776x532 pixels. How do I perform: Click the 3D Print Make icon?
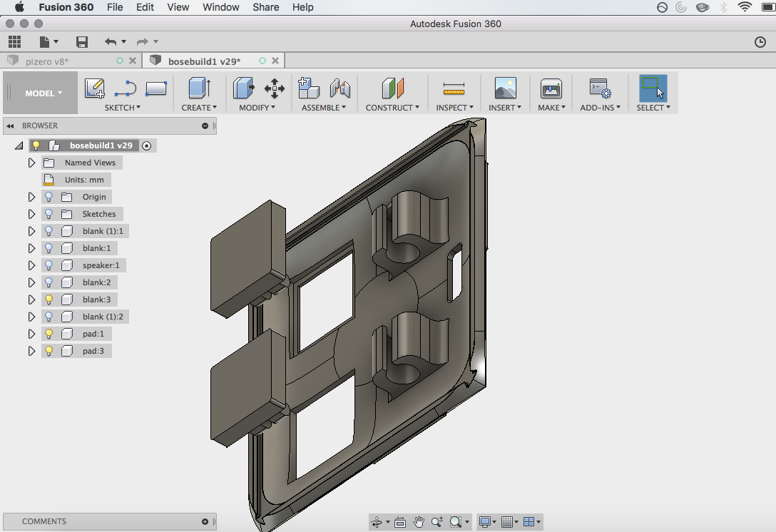tap(551, 88)
